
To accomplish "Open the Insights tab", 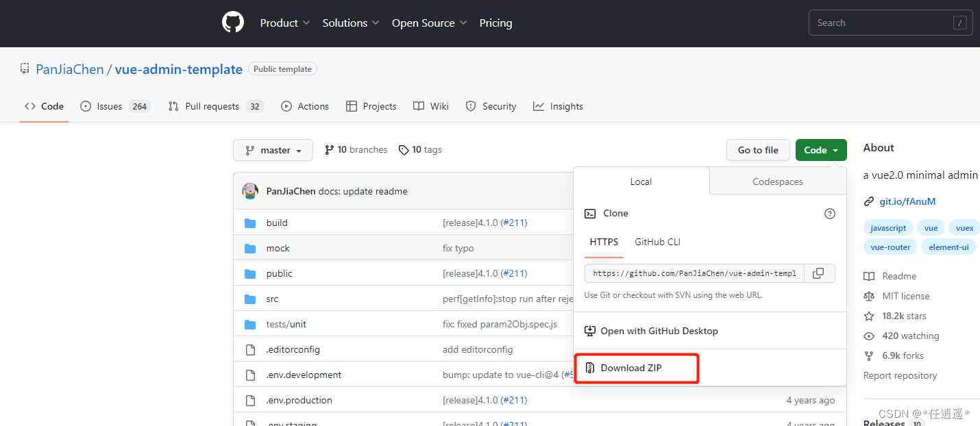I will coord(558,106).
